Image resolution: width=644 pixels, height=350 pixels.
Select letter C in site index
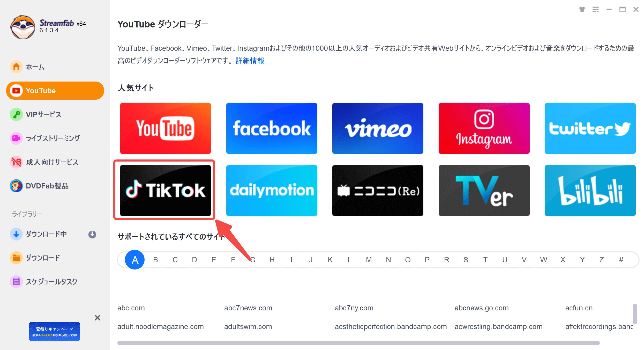(175, 260)
